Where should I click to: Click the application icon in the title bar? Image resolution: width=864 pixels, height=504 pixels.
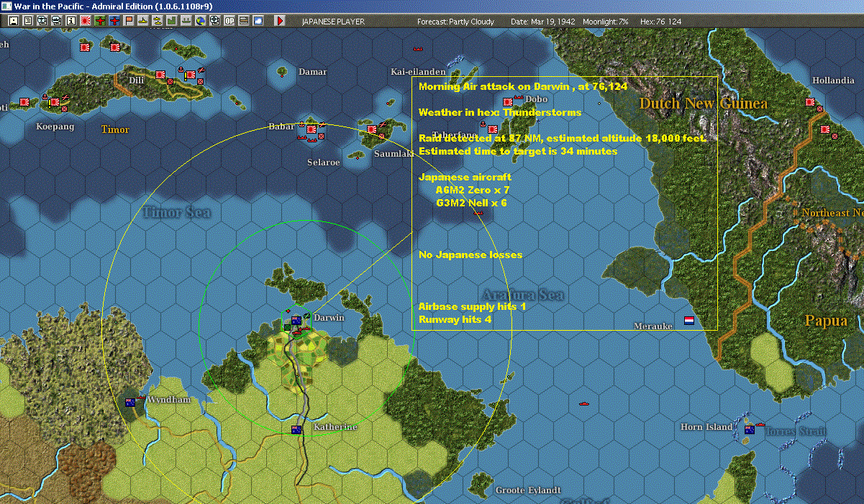[6, 6]
